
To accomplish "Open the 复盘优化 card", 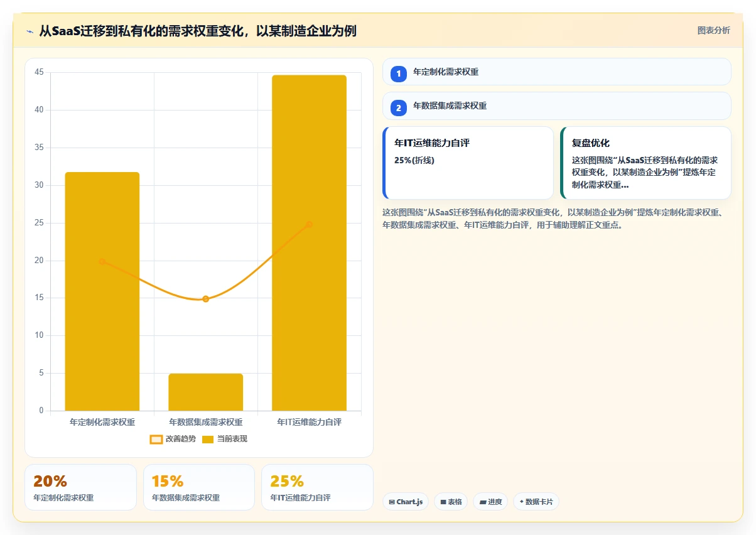I will [x=646, y=163].
